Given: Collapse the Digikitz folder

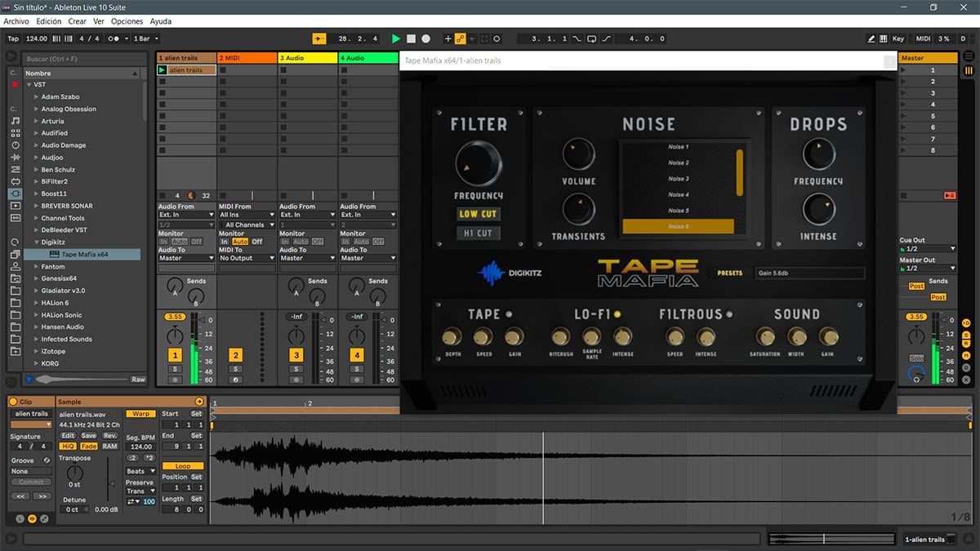Looking at the screenshot, I should pos(36,242).
